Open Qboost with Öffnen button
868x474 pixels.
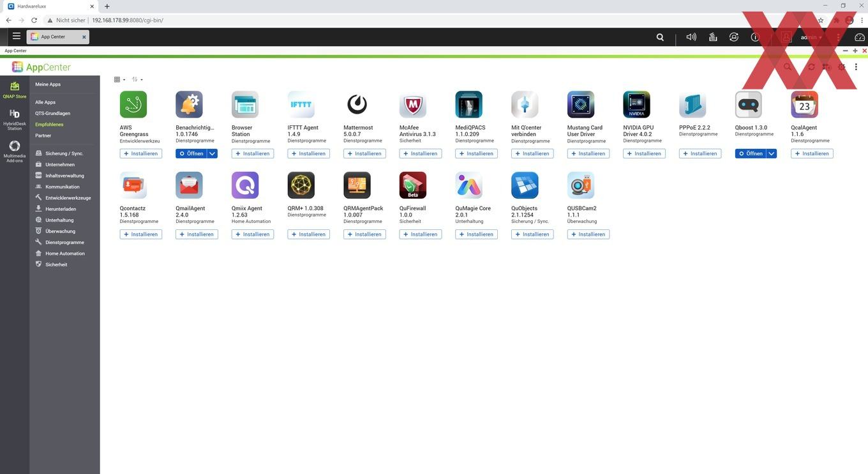(x=751, y=153)
